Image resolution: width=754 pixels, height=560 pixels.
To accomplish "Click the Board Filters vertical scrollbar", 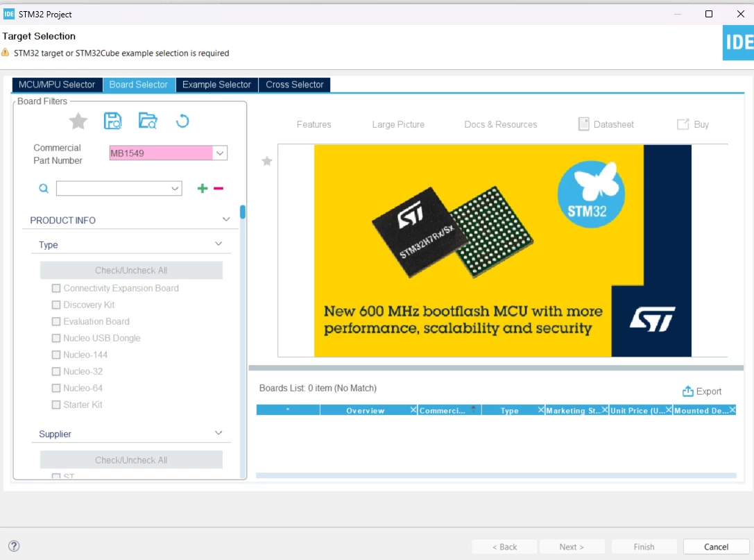I will [x=243, y=212].
